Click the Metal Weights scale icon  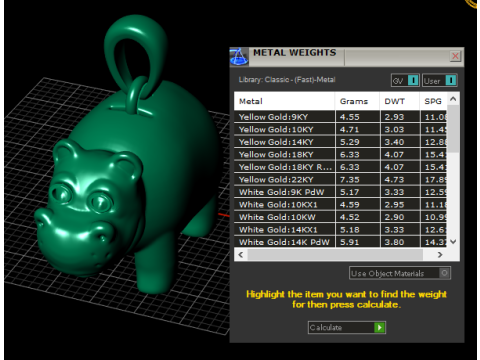coord(239,56)
